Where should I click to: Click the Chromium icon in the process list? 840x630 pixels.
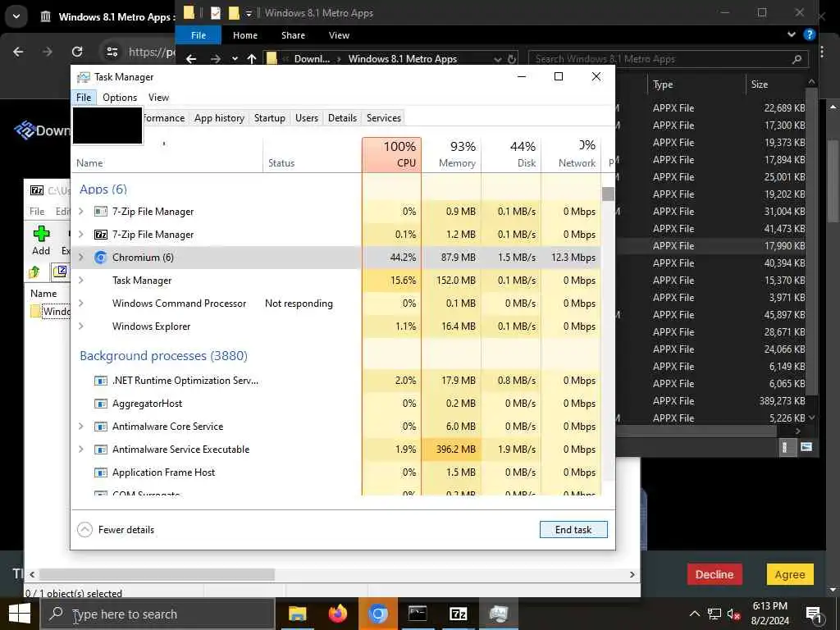point(101,258)
